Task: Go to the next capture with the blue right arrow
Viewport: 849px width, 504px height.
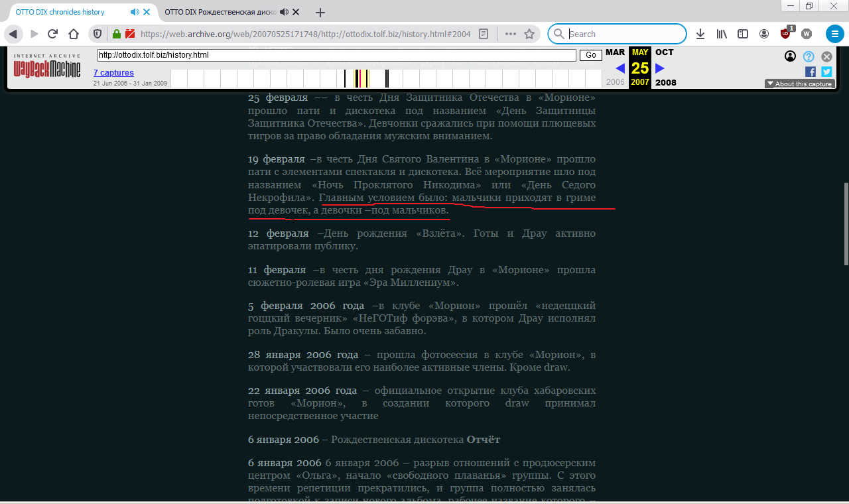Action: click(x=660, y=68)
